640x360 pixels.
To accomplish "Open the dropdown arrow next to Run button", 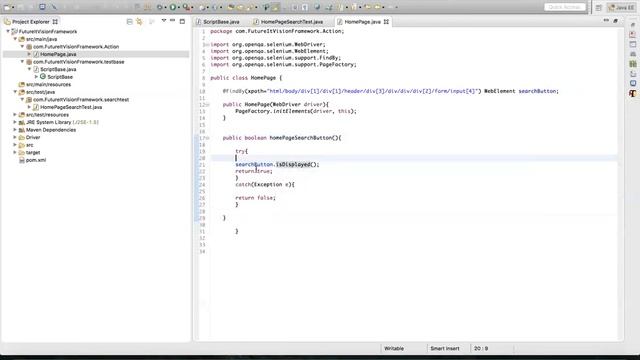I will coord(179,7).
